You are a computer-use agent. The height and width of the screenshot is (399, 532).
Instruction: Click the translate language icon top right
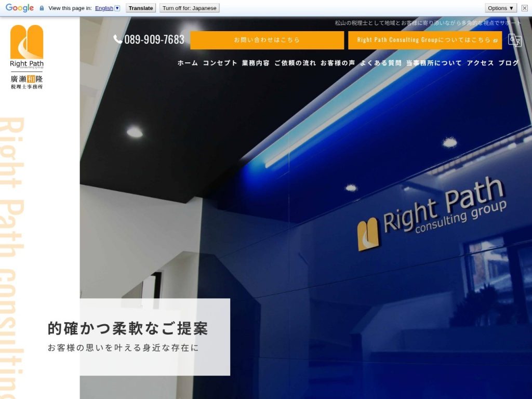pyautogui.click(x=514, y=40)
